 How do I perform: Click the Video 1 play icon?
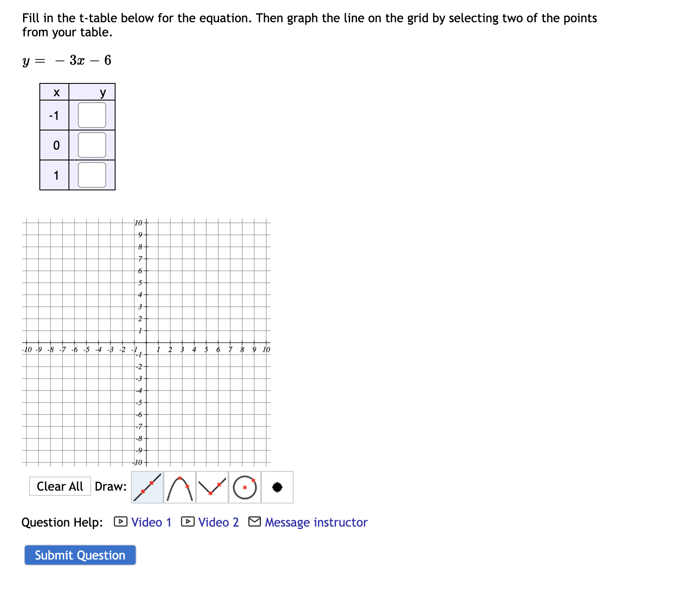coord(120,522)
